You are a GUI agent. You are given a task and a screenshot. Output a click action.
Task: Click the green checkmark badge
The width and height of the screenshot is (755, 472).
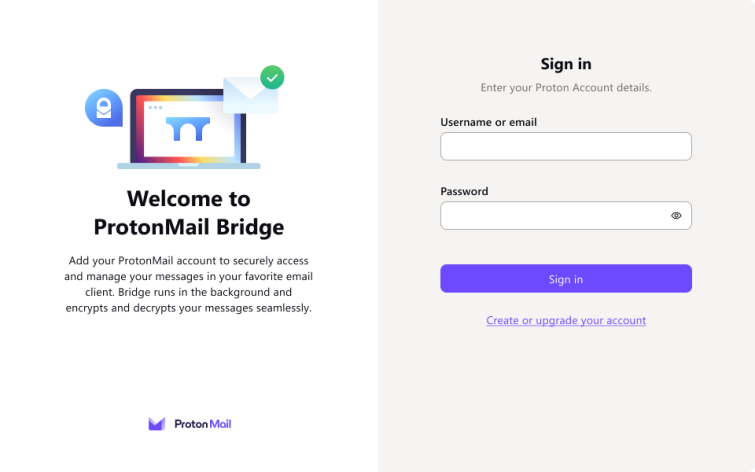tap(272, 78)
